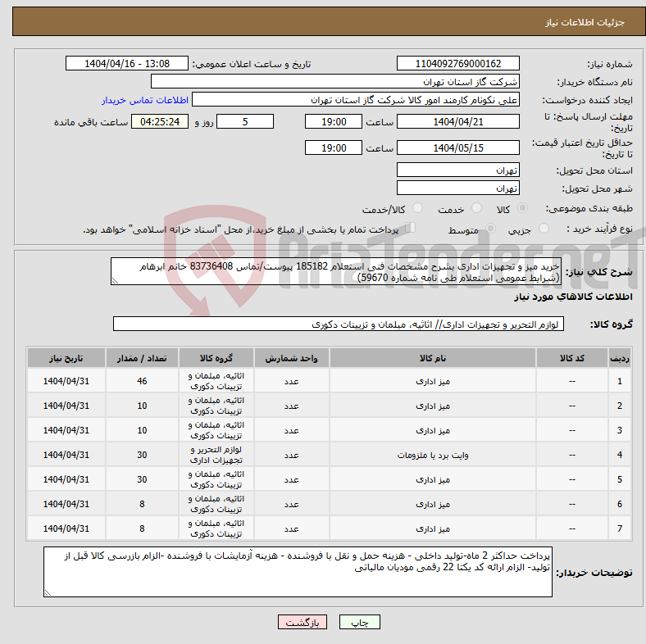Image resolution: width=646 pixels, height=644 pixels.
Task: Click the تاریخ نیاز column header
Action: tap(66, 358)
